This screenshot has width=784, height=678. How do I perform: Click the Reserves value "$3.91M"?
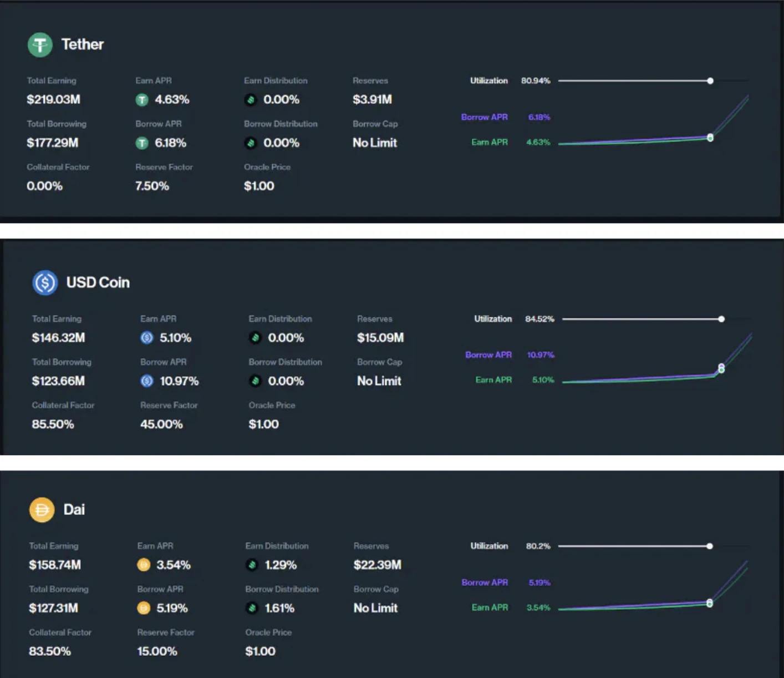[x=373, y=100]
